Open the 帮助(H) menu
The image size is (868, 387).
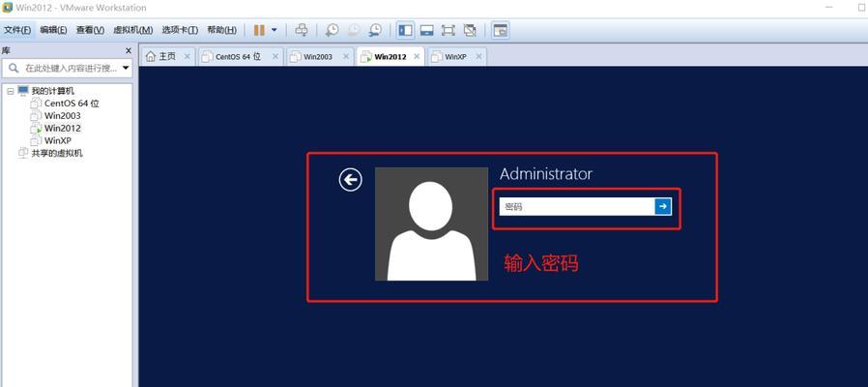[221, 30]
